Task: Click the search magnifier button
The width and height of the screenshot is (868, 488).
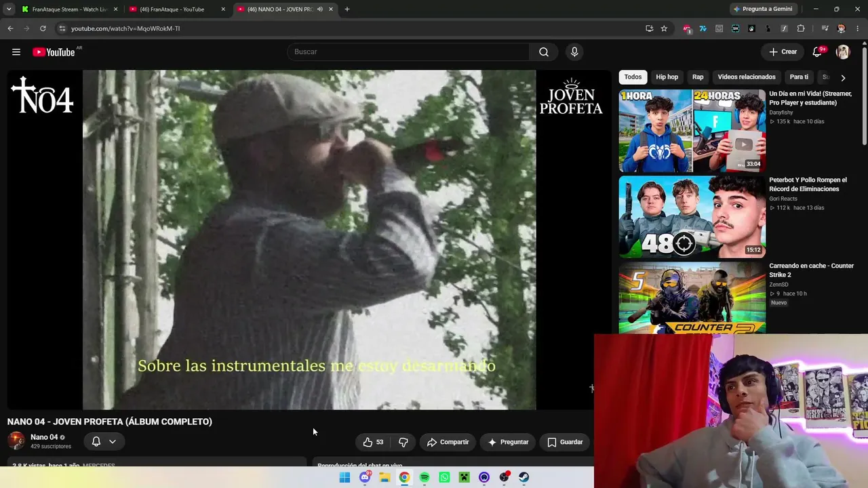Action: tap(544, 52)
